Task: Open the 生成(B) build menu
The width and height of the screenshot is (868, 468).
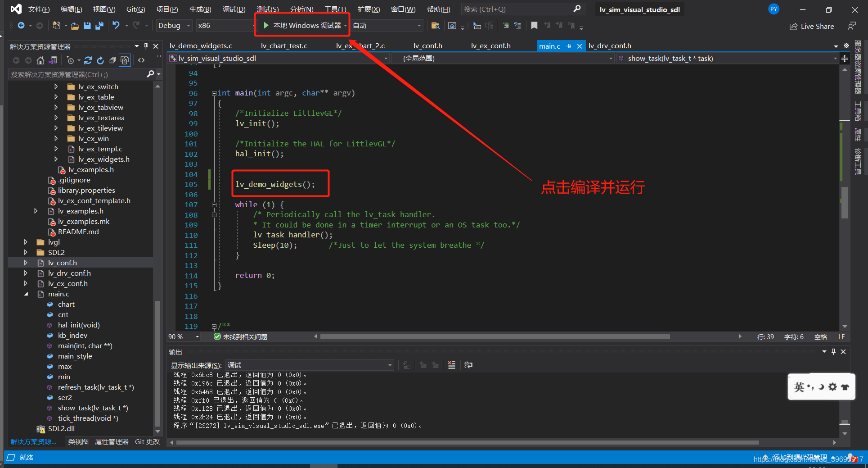Action: coord(200,9)
